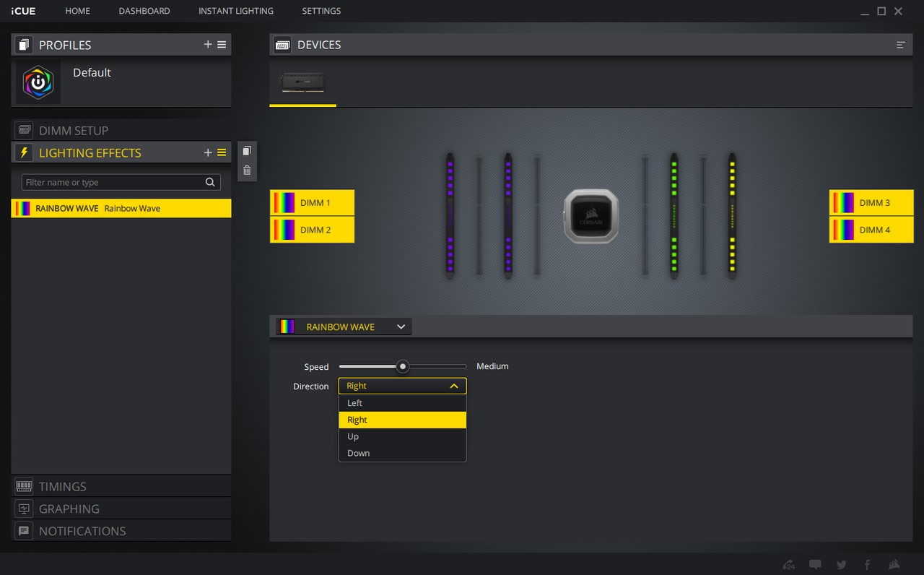Select the DIMM 2 label

(x=312, y=230)
